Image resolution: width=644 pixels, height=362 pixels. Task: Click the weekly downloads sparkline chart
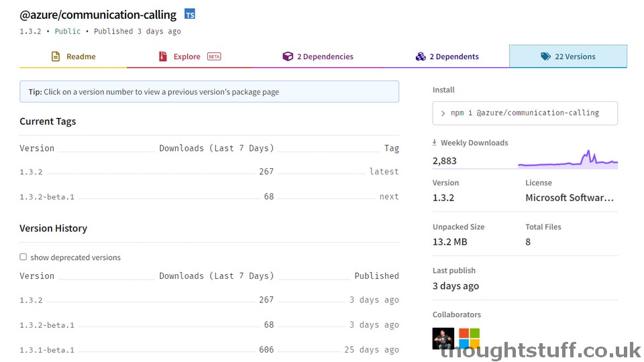(568, 160)
